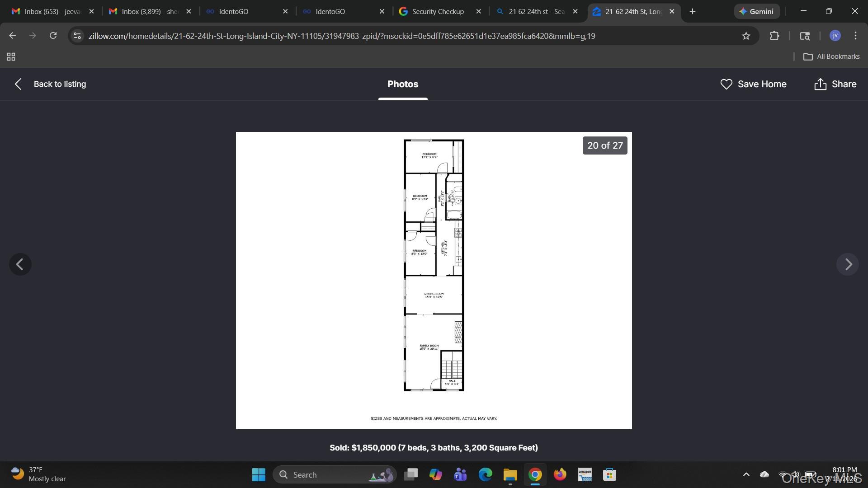Reload the Zillow page

[53, 36]
